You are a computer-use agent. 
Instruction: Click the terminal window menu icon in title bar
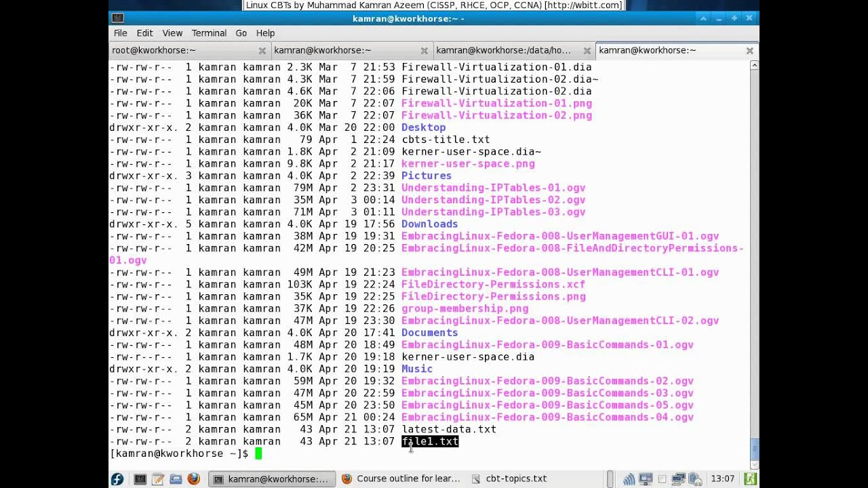[x=117, y=18]
